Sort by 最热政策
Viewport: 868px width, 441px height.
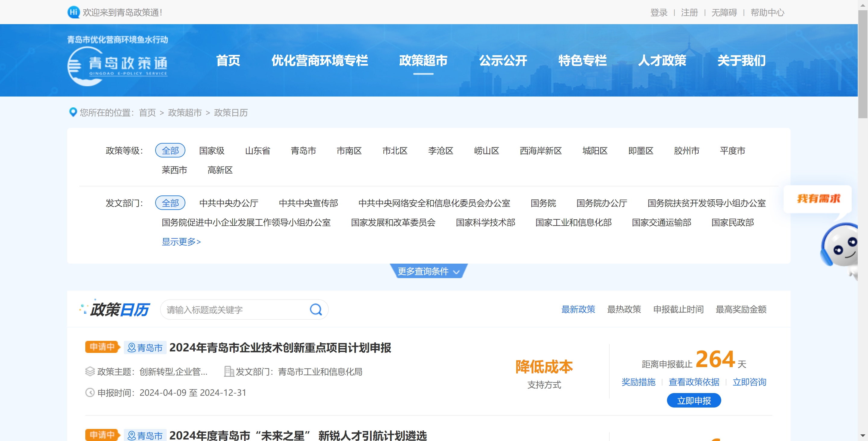tap(624, 309)
